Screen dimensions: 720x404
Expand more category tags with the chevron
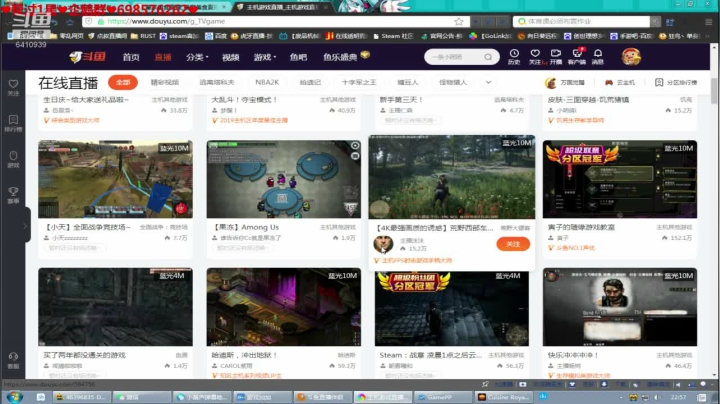click(488, 82)
